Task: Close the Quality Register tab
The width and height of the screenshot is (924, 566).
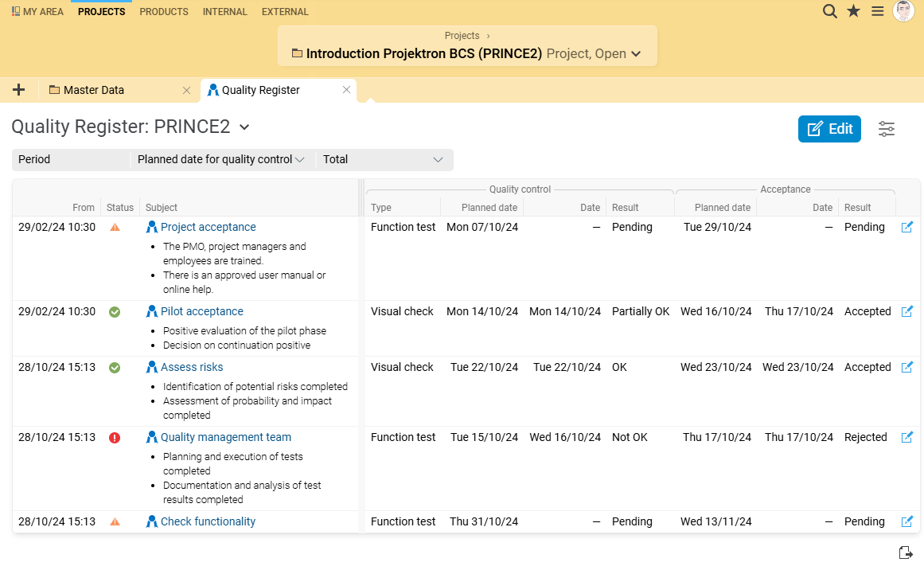Action: point(346,90)
